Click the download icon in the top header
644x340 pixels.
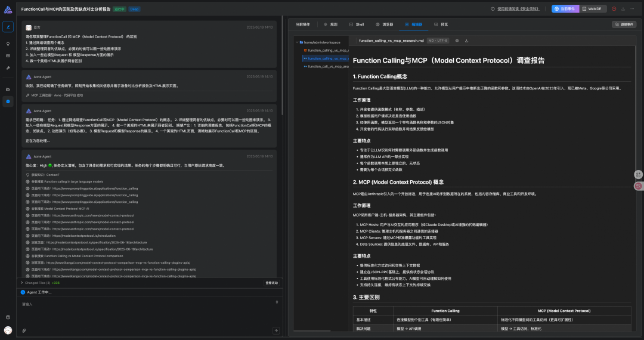click(x=623, y=8)
